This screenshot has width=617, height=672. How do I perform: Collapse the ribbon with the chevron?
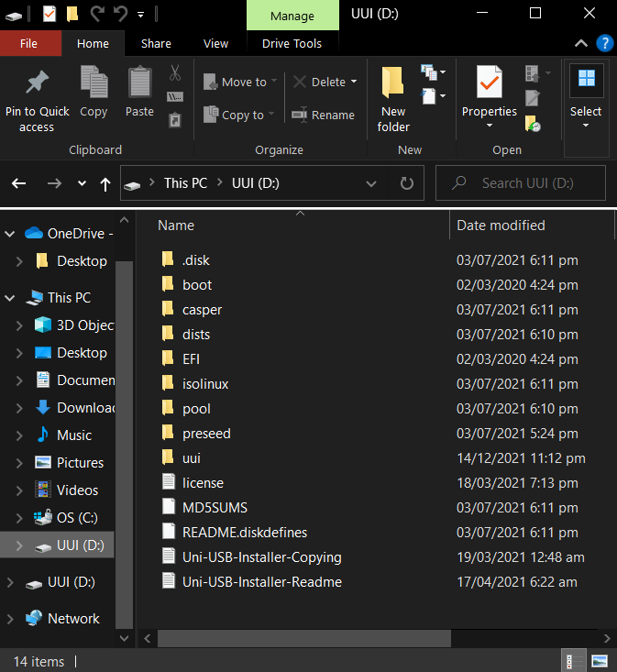[581, 43]
